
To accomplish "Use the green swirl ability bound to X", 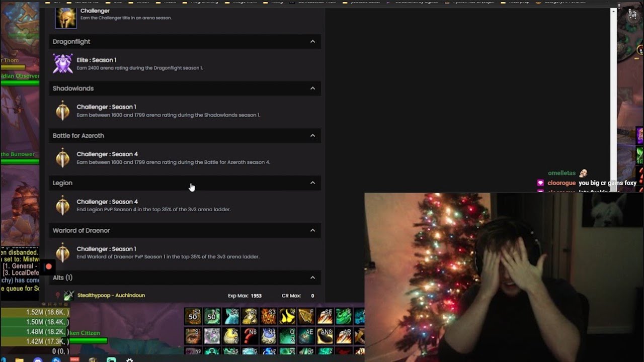I will click(x=344, y=316).
